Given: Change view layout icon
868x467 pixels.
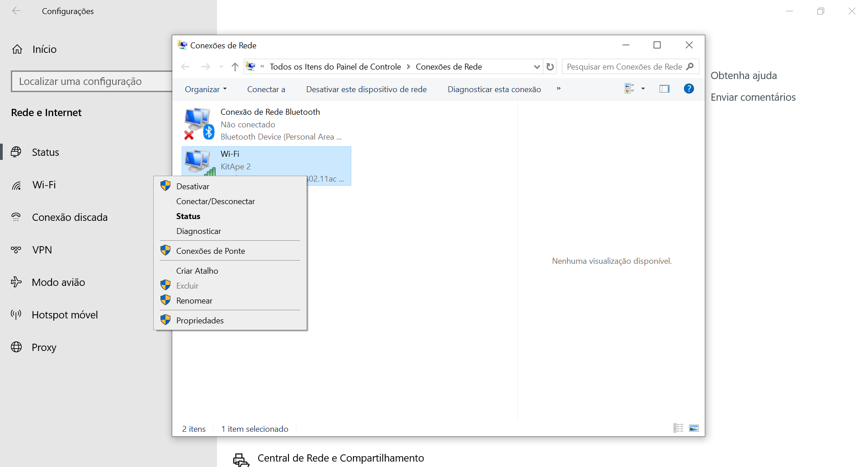Looking at the screenshot, I should point(629,89).
